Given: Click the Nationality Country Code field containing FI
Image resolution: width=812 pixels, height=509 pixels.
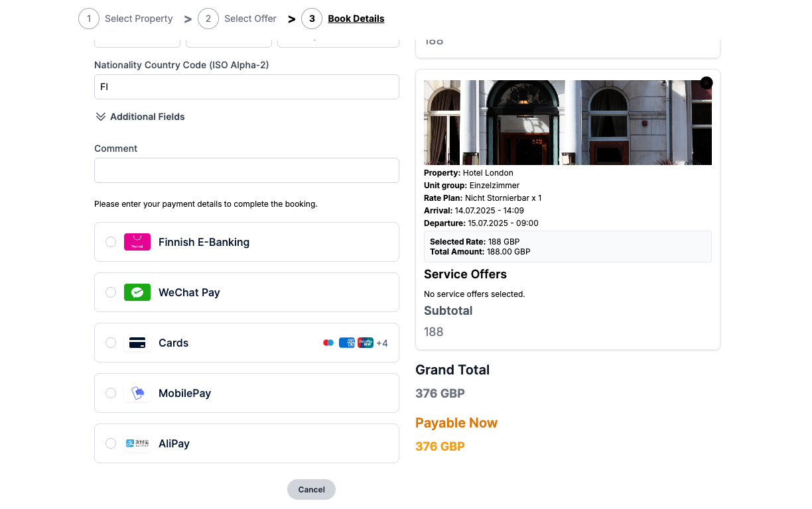Looking at the screenshot, I should (247, 87).
